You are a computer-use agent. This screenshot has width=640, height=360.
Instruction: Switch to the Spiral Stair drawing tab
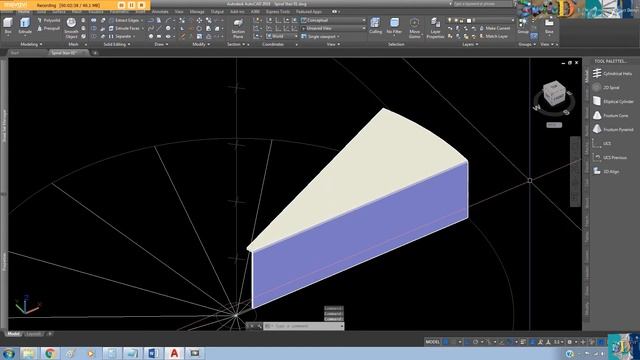coord(67,53)
